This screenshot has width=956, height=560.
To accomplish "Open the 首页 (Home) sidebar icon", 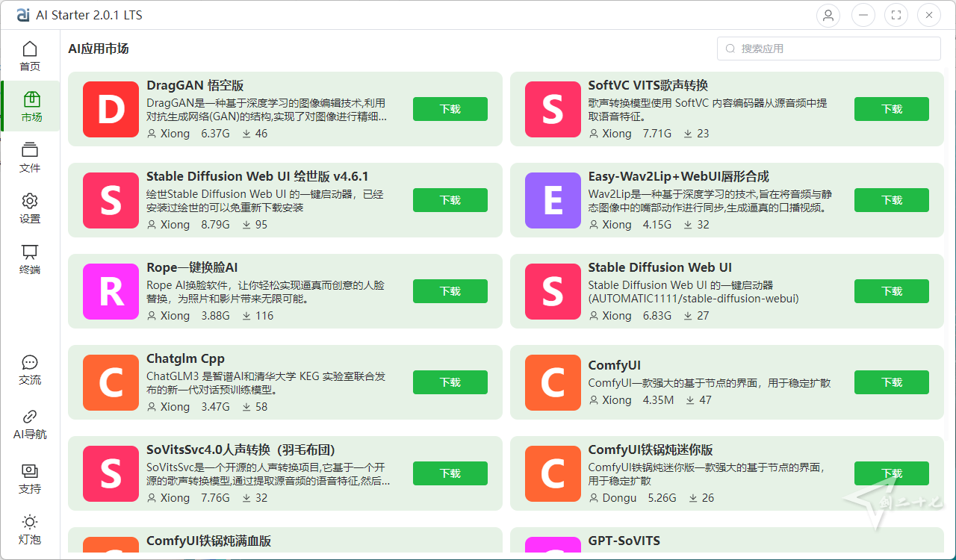I will (x=30, y=55).
